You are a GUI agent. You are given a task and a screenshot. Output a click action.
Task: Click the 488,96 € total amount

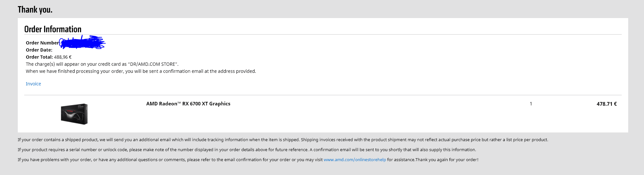(63, 57)
